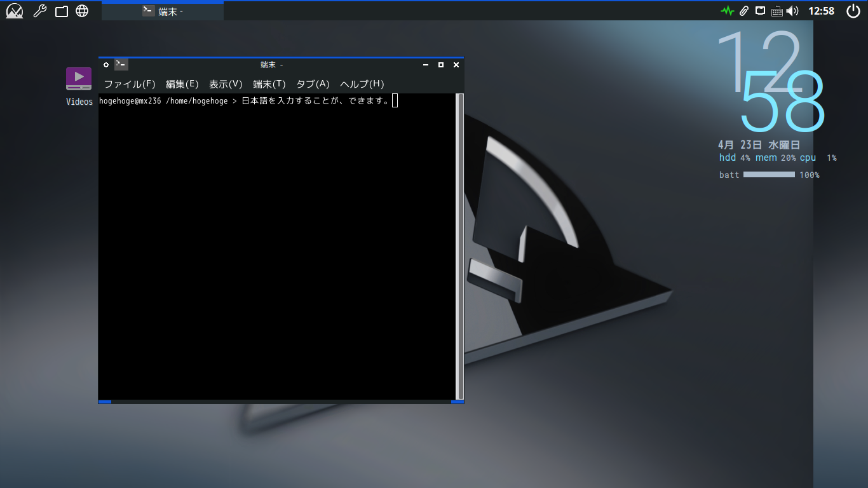Click the gear icon on the terminal titlebar

tap(106, 64)
